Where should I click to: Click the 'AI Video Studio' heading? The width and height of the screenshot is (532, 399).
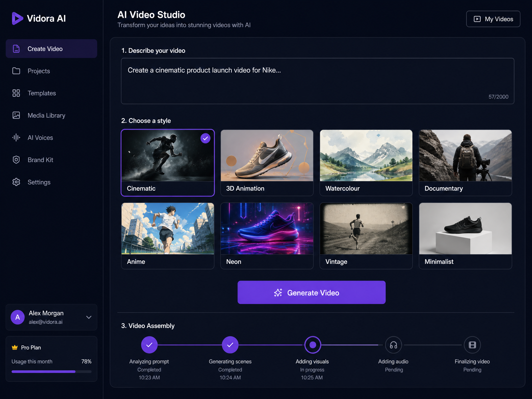151,15
